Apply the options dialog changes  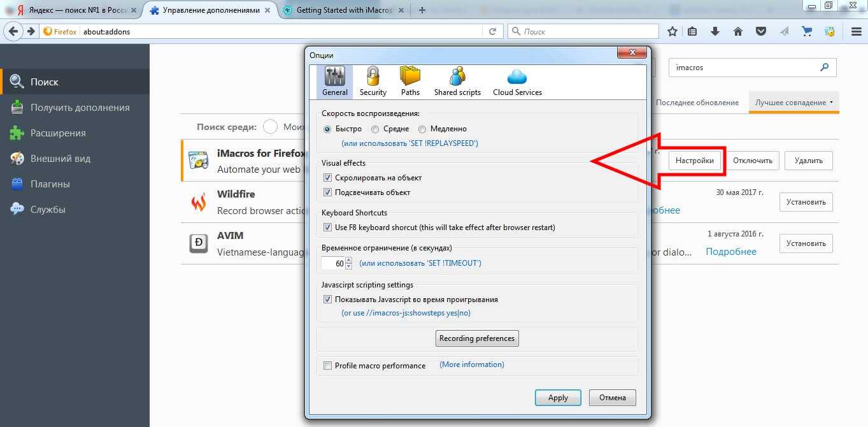pyautogui.click(x=558, y=398)
